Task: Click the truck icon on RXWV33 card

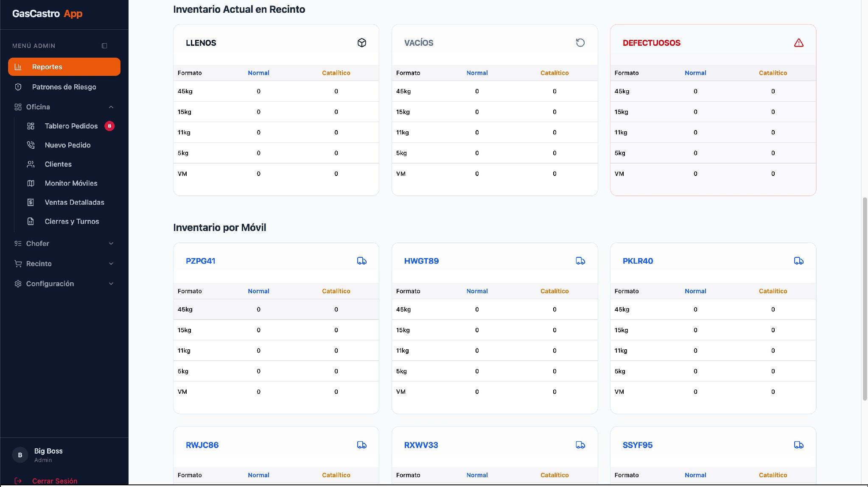Action: (x=580, y=445)
